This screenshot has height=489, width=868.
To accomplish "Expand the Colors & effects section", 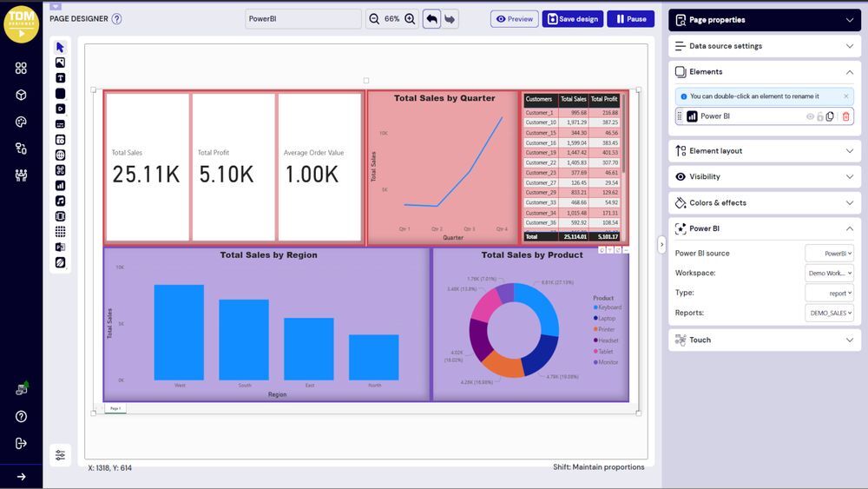I will click(x=765, y=202).
